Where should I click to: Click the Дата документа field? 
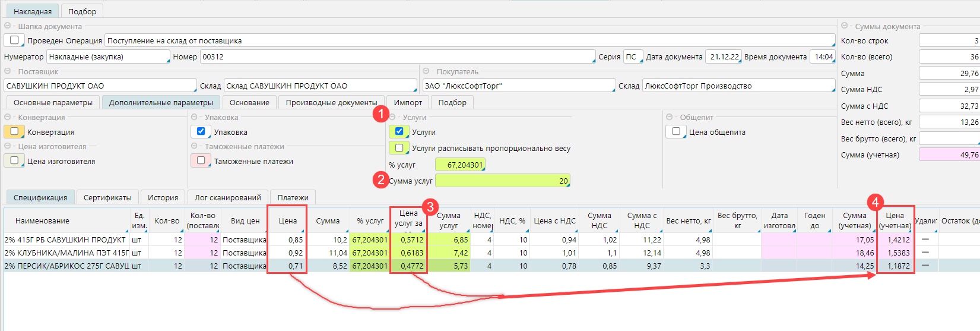[724, 57]
